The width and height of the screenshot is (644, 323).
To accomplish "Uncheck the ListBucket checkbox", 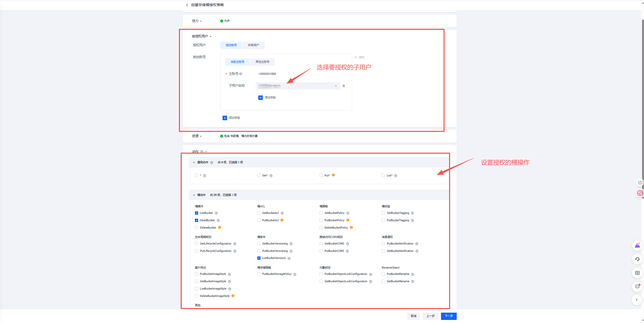I will tap(196, 213).
